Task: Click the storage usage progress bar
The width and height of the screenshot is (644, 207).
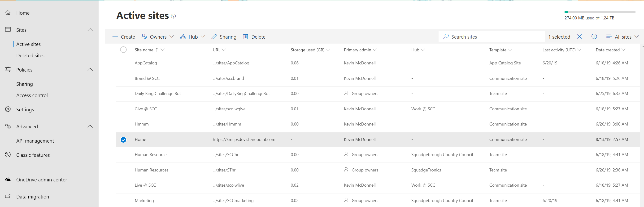Action: (600, 12)
